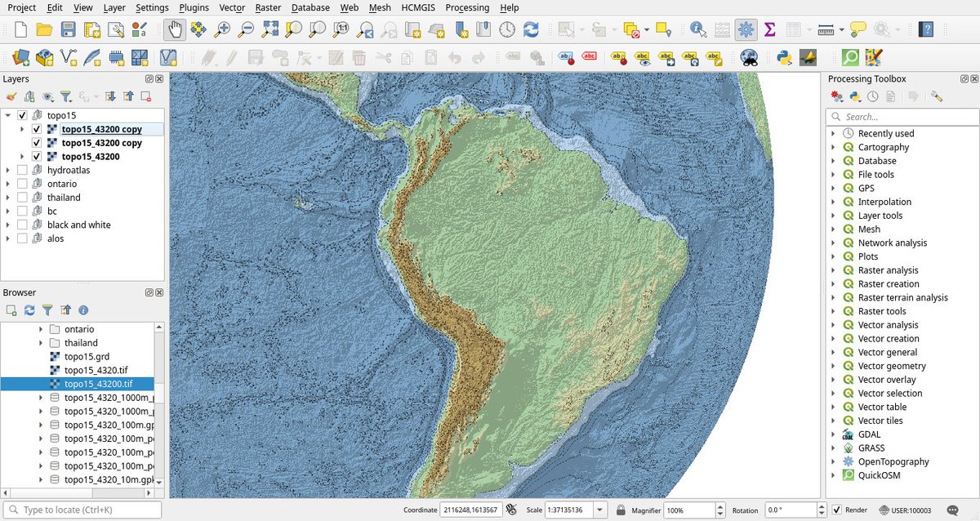980x521 pixels.
Task: Toggle the Processing Toolbox gear button
Action: [746, 29]
